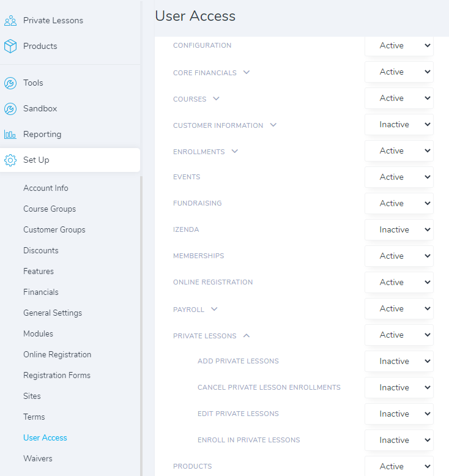Click the Sandbox wrench icon

10,109
